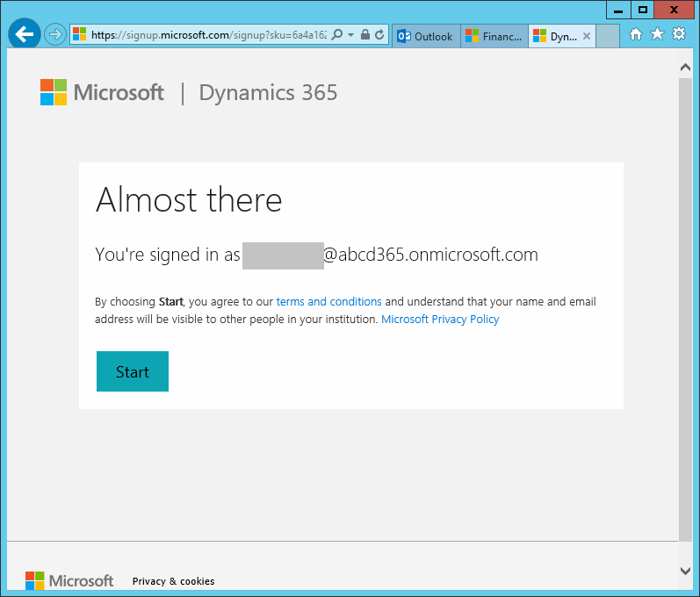Switch to the Outlook tab
700x597 pixels.
tap(426, 36)
